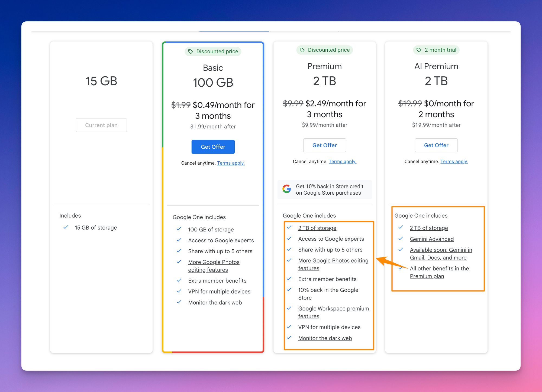Click checkmark beside 15 GB of storage
Viewport: 542px width, 392px height.
coord(66,227)
